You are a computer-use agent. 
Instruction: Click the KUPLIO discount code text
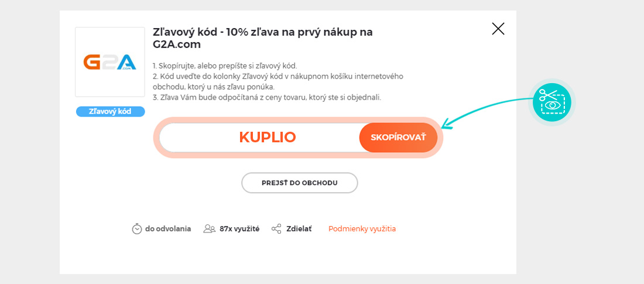pos(268,138)
